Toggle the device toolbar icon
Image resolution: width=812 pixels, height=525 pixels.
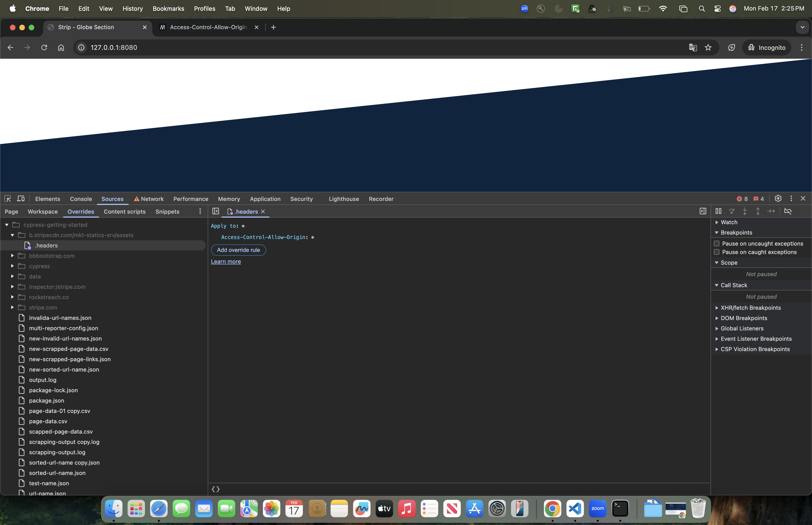[21, 199]
